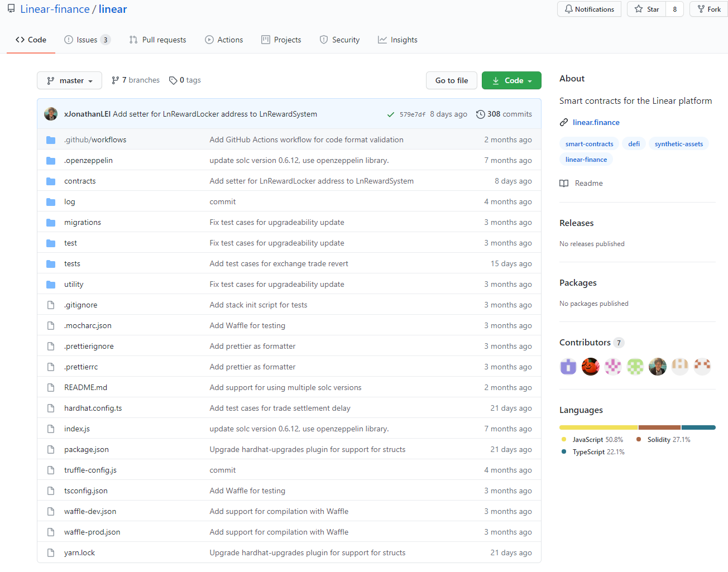This screenshot has height=572, width=728.
Task: Click the blue TypeScript language bar segment
Action: point(698,427)
